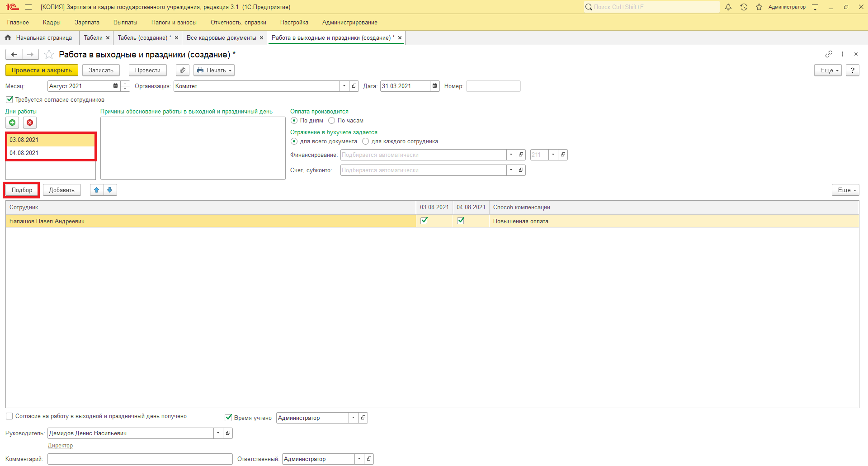Open the Счет, субконто item card

(x=521, y=170)
